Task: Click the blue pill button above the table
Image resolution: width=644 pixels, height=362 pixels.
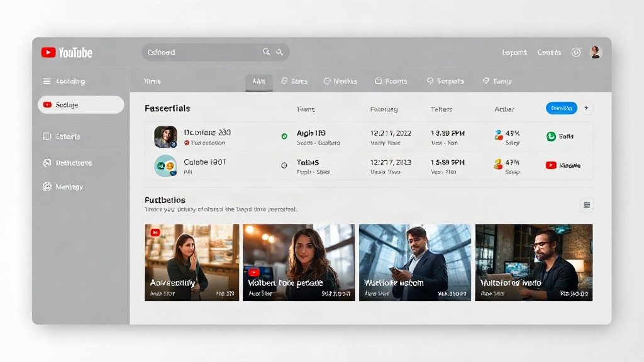Action: click(562, 108)
